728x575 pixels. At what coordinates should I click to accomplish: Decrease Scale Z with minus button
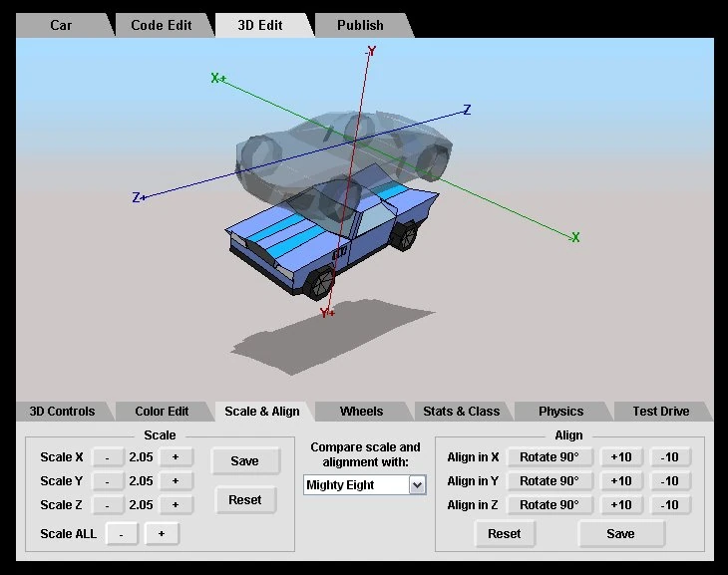pos(108,505)
